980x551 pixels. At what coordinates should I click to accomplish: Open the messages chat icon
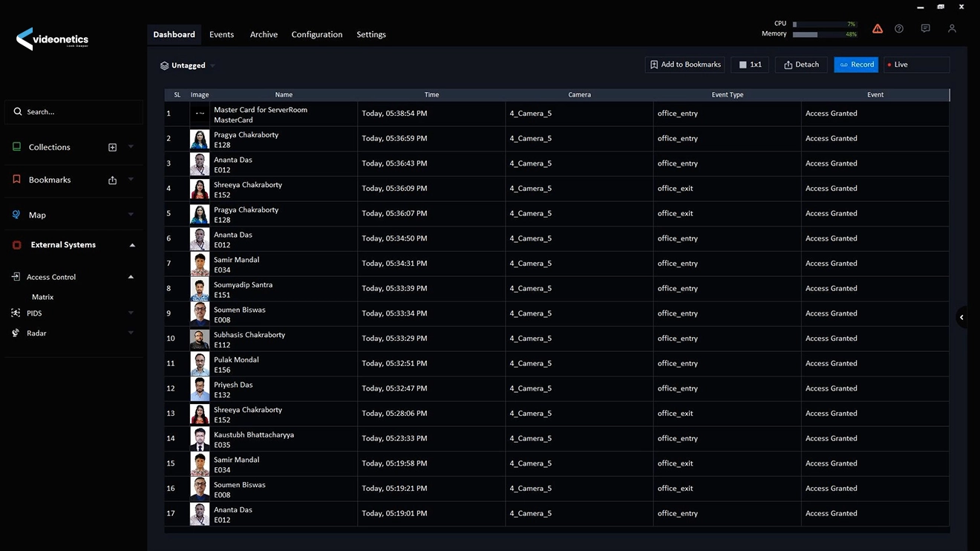pos(925,29)
